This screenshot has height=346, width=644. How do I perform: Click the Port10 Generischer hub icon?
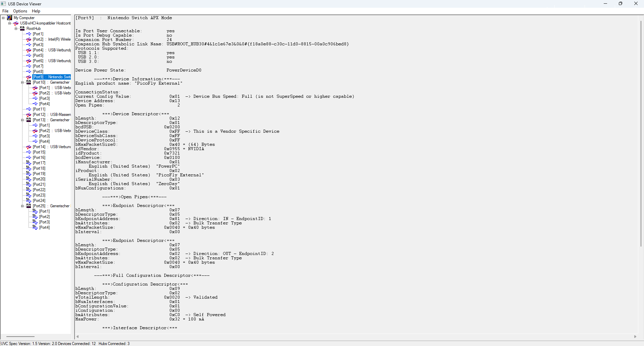click(29, 82)
